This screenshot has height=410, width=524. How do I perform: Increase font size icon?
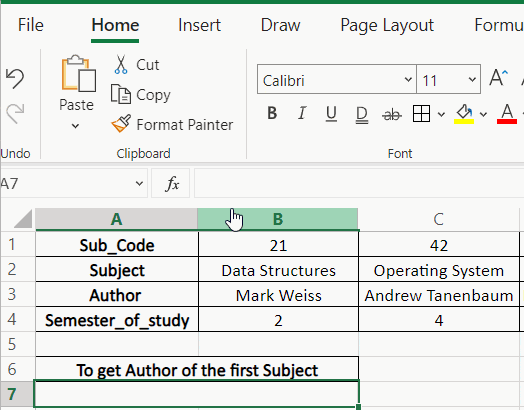tap(498, 79)
